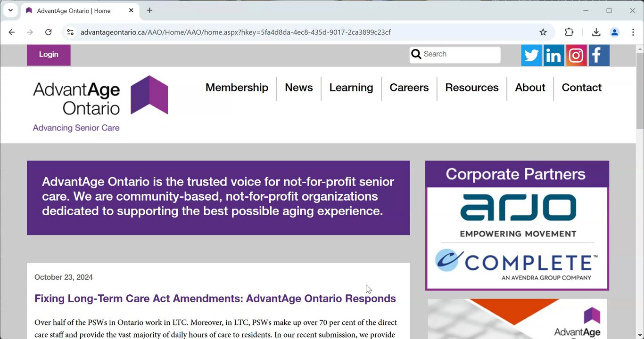This screenshot has height=339, width=644.
Task: View site information icon in address bar
Action: 70,32
